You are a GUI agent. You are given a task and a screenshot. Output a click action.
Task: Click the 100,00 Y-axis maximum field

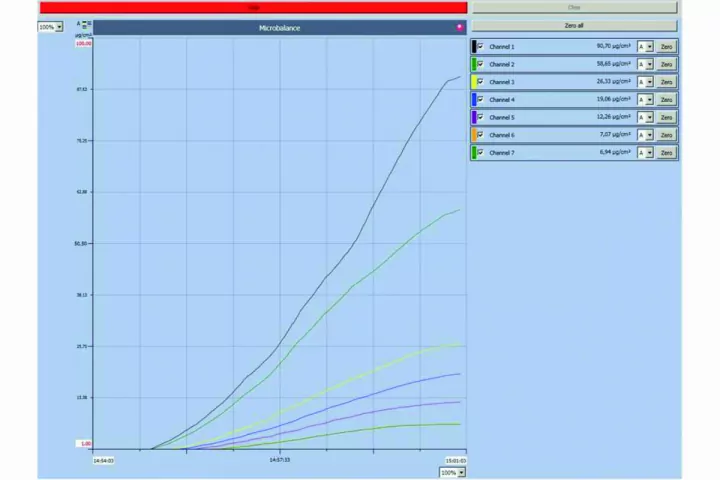[x=84, y=44]
